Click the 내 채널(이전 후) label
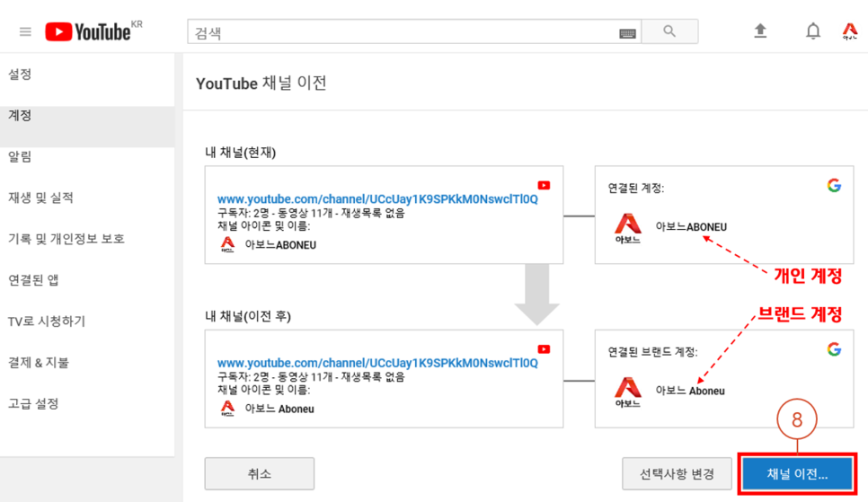 [248, 316]
